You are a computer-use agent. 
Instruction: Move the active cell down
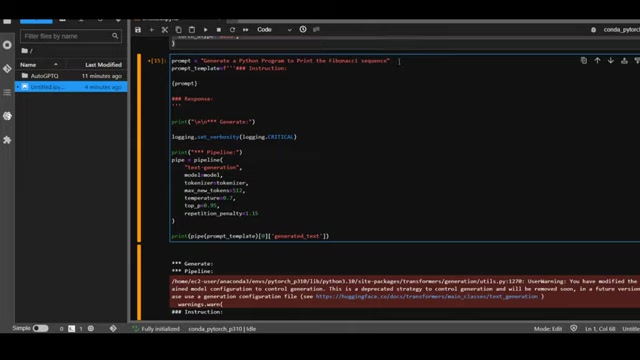(611, 61)
